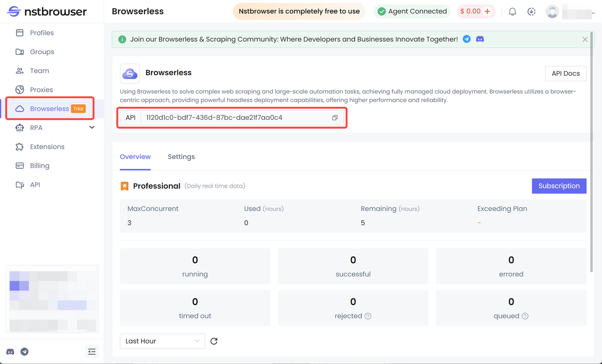
Task: Open the API Docs
Action: tap(565, 73)
